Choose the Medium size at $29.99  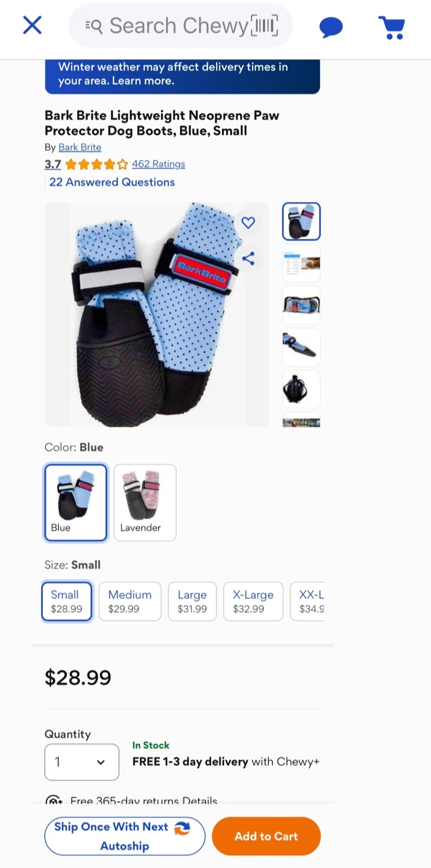click(x=130, y=601)
